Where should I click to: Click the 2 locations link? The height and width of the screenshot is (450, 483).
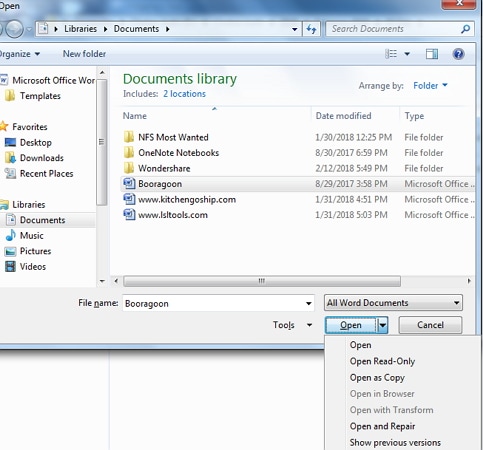tap(184, 94)
